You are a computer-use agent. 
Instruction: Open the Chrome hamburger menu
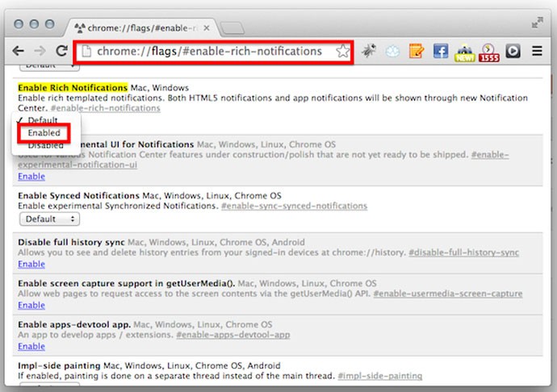tap(538, 52)
